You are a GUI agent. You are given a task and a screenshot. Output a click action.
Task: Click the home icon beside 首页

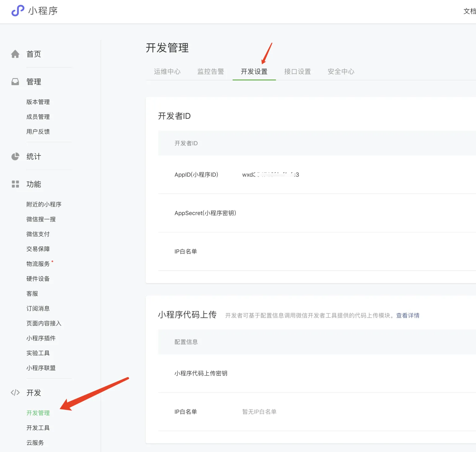point(15,54)
